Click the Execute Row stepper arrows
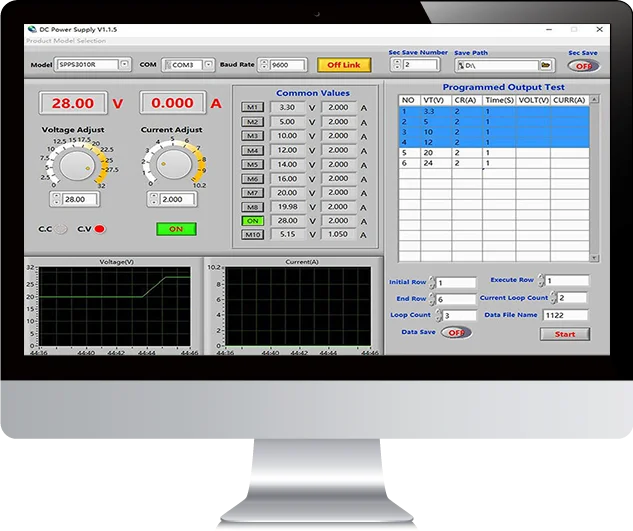 coord(541,280)
